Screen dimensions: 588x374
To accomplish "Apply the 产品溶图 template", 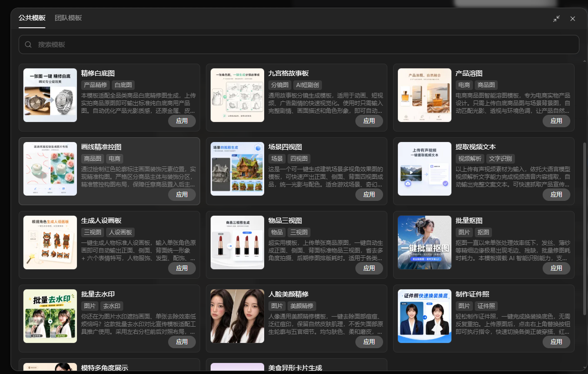I will [x=556, y=121].
